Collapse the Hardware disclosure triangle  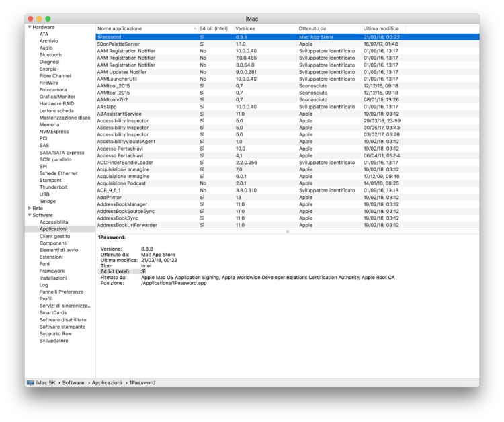tap(30, 27)
